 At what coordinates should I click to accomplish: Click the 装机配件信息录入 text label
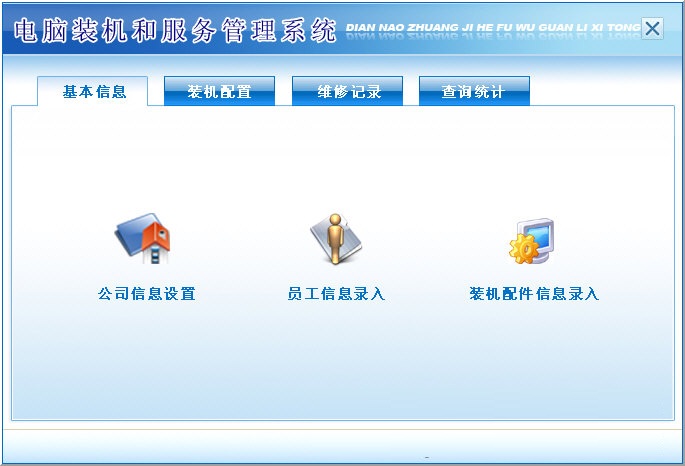[533, 293]
